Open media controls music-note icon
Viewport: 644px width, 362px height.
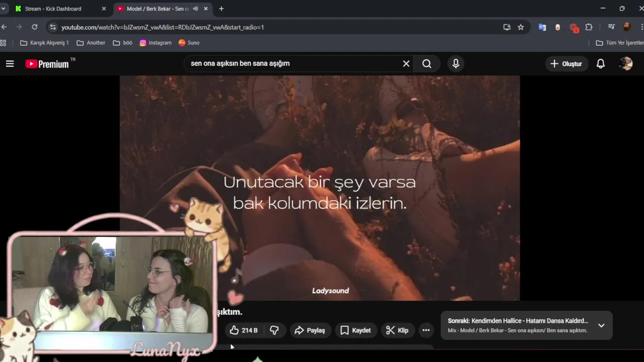[611, 27]
